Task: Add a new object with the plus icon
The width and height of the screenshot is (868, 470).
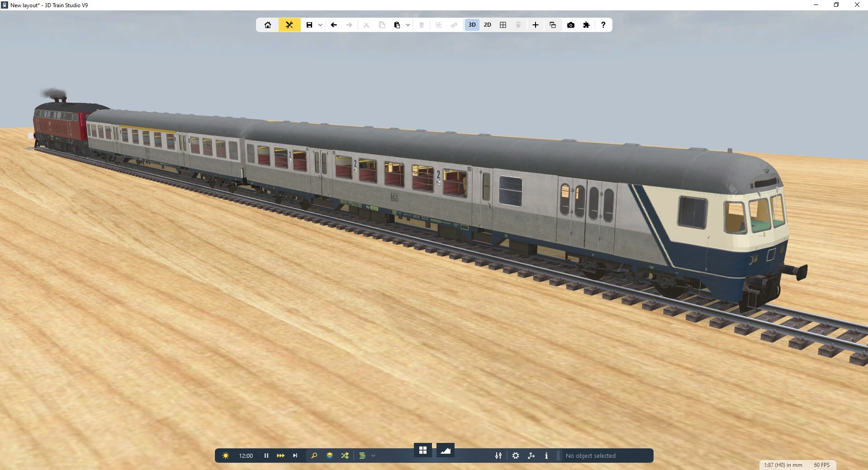Action: tap(536, 25)
